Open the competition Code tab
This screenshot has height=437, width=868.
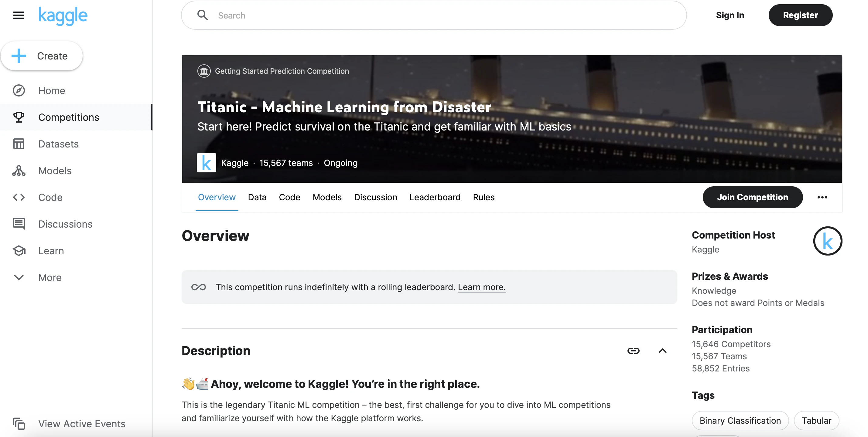pos(289,197)
